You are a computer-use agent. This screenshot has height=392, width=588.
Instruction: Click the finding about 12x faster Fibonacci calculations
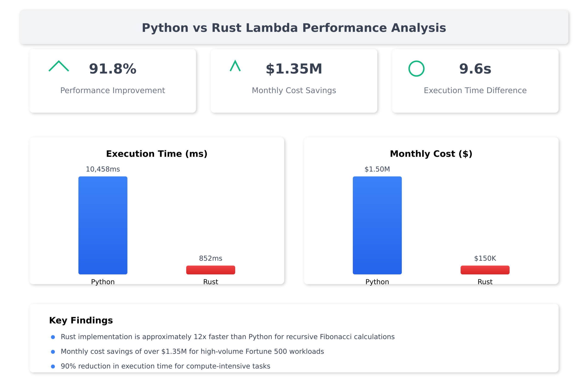click(228, 337)
